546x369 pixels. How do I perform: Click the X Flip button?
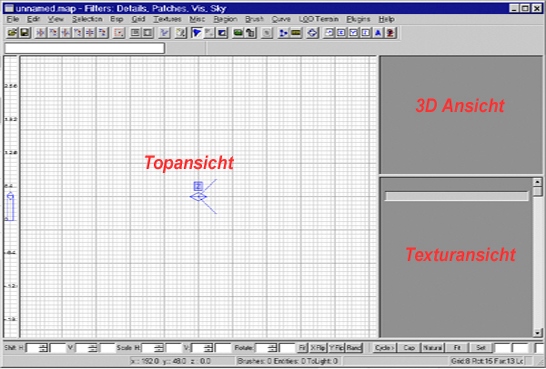click(x=318, y=347)
